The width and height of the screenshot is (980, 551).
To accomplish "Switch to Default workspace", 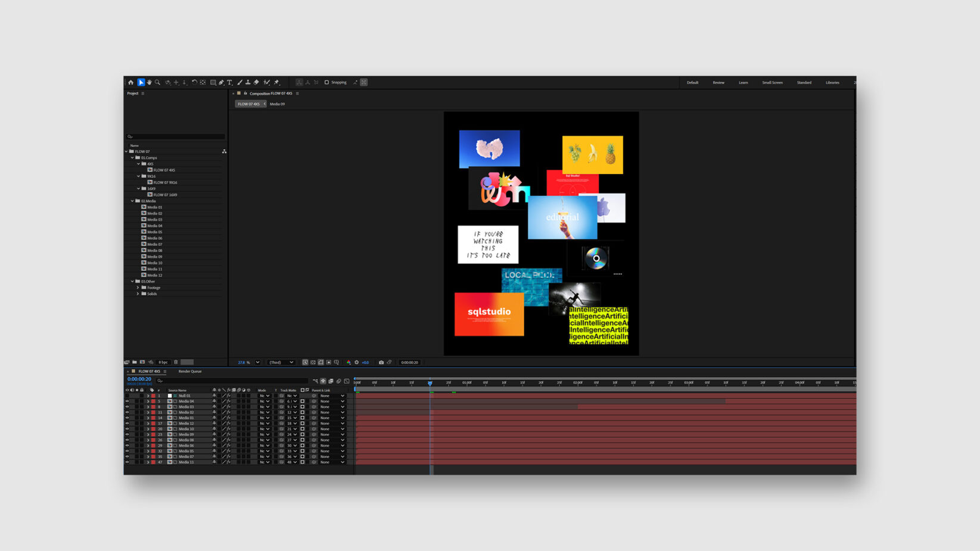I will click(692, 83).
